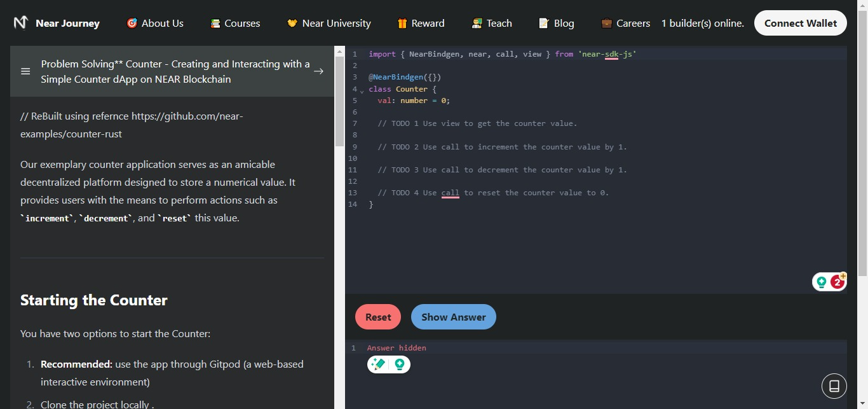Click the 'Starting the Counter' heading
The width and height of the screenshot is (868, 409).
click(94, 300)
